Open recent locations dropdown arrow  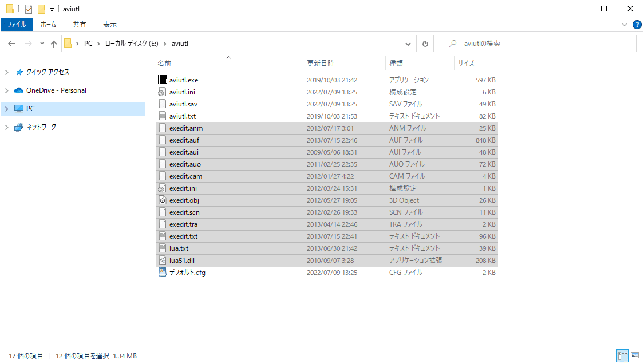coord(42,44)
